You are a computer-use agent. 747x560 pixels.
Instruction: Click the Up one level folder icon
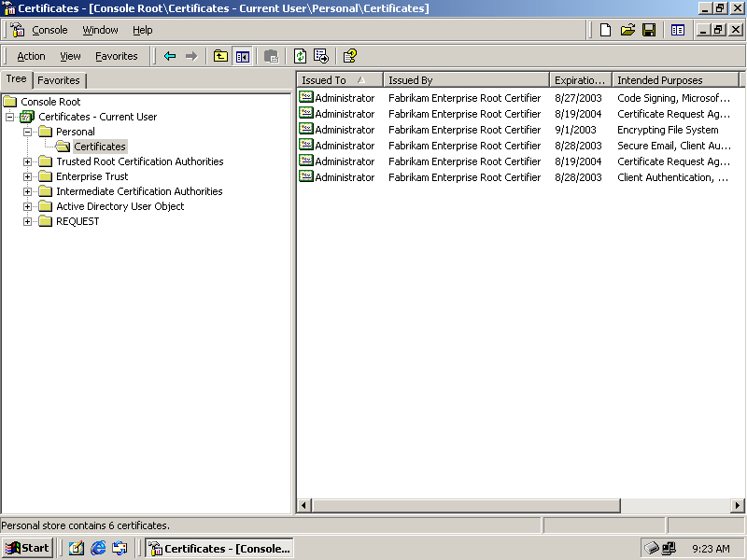tap(220, 56)
